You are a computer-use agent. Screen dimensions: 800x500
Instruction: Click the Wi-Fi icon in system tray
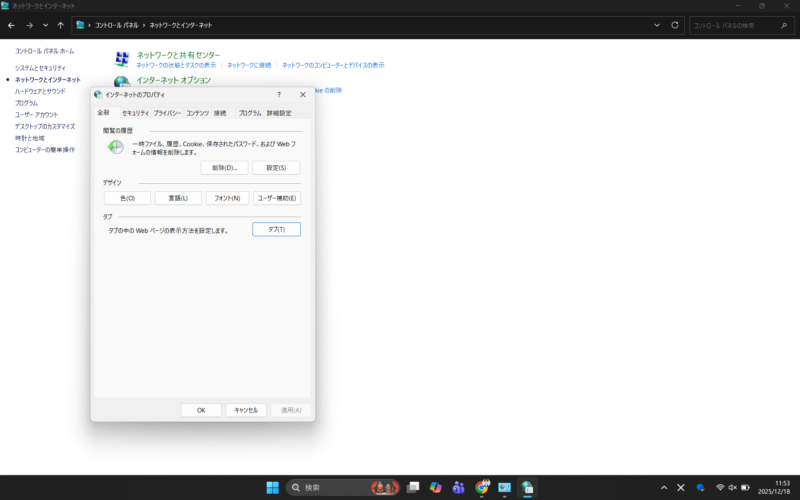tap(719, 487)
